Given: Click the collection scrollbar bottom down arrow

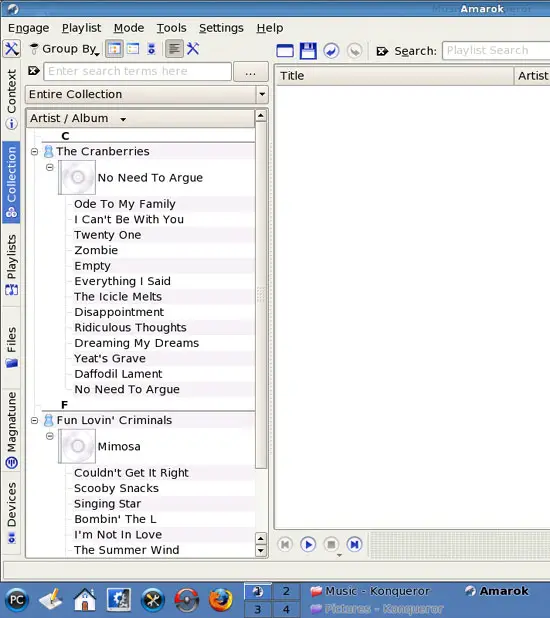Looking at the screenshot, I should click(261, 551).
